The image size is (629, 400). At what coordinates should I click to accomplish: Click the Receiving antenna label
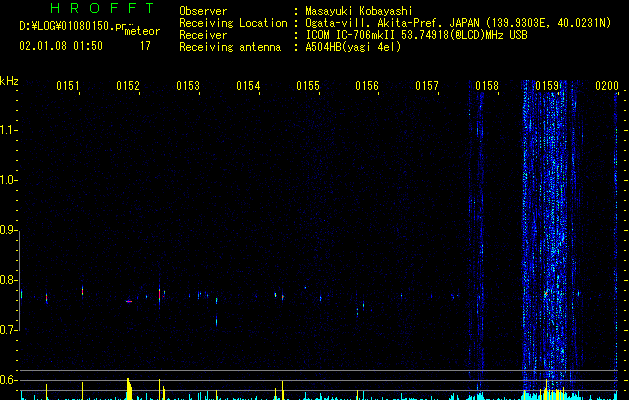(x=230, y=47)
